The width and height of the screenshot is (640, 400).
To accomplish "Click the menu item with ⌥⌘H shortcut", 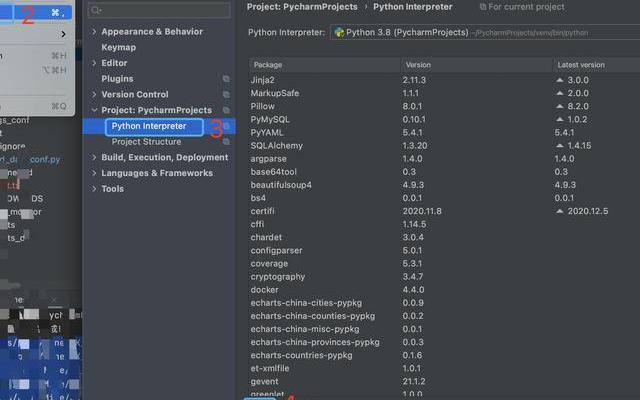I will coord(36,70).
